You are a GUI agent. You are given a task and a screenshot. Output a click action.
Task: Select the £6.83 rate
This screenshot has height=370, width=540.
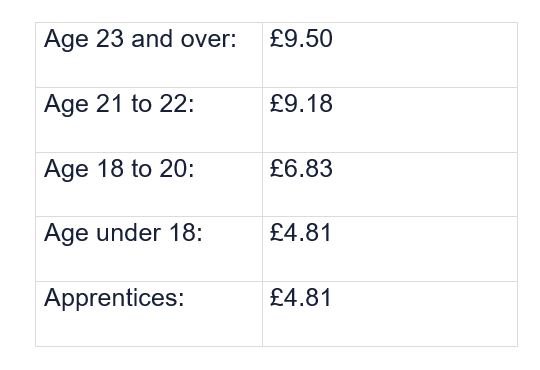click(x=301, y=168)
